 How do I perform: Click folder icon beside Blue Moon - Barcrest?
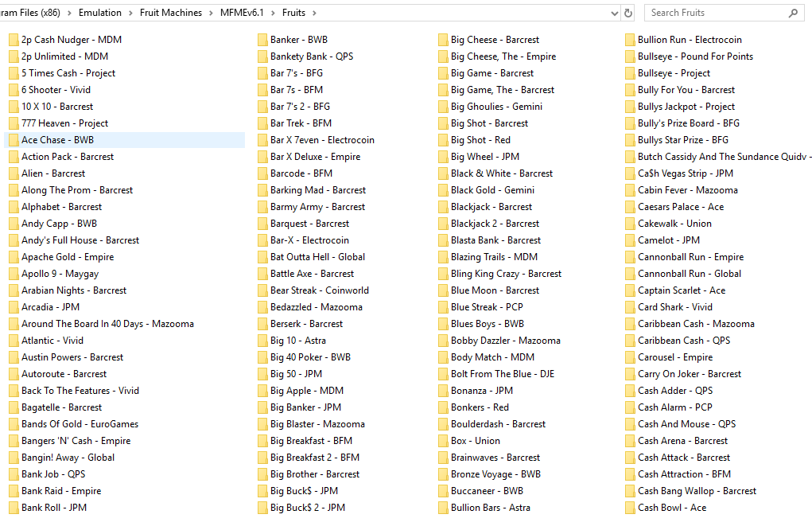coord(443,290)
